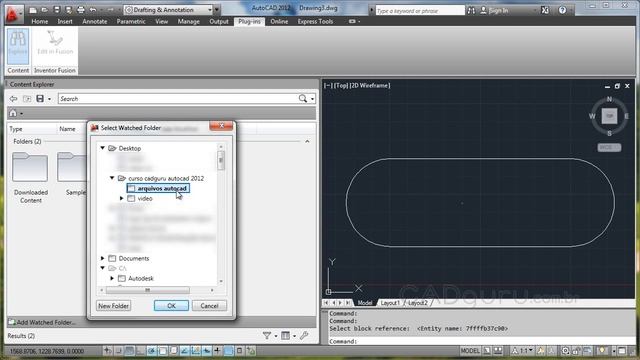
Task: Open the AutoCAD application menu button
Action: coord(14,14)
